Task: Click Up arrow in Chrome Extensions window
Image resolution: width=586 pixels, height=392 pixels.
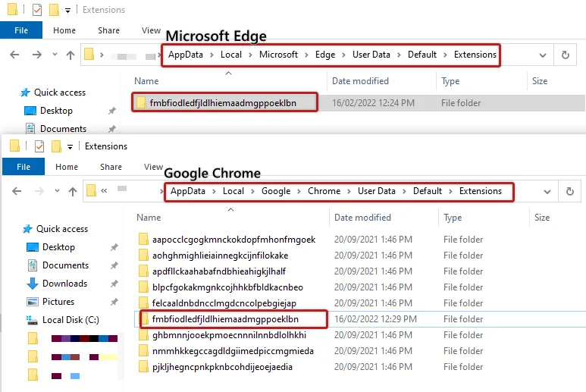Action: pos(72,191)
